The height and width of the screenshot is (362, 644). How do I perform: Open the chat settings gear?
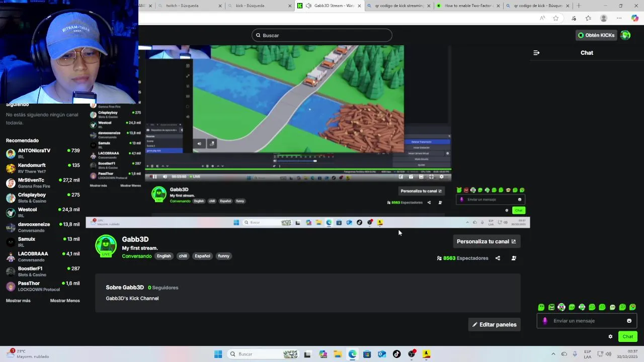click(x=610, y=337)
